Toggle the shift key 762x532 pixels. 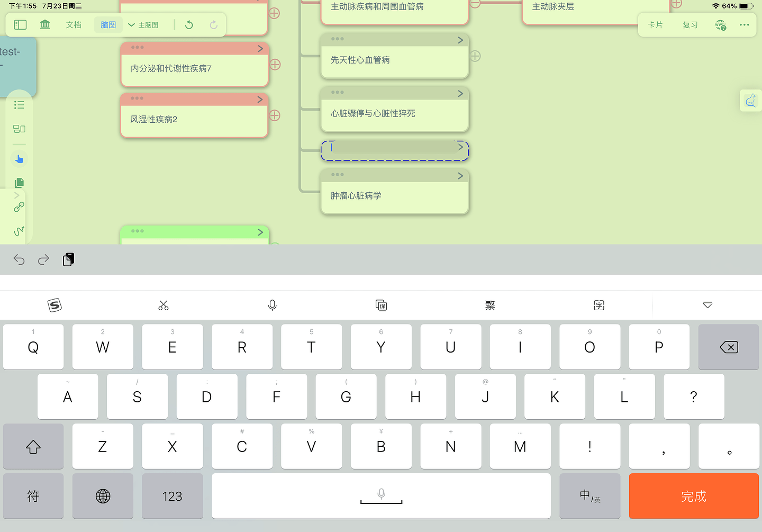pyautogui.click(x=33, y=446)
